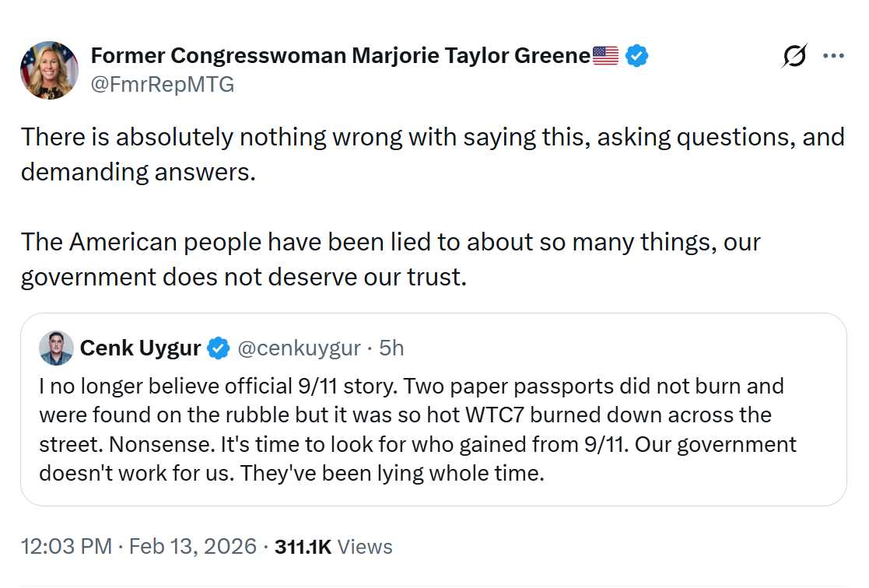Click the Cenk Uygur display name
The width and height of the screenshot is (869, 588).
pyautogui.click(x=140, y=348)
